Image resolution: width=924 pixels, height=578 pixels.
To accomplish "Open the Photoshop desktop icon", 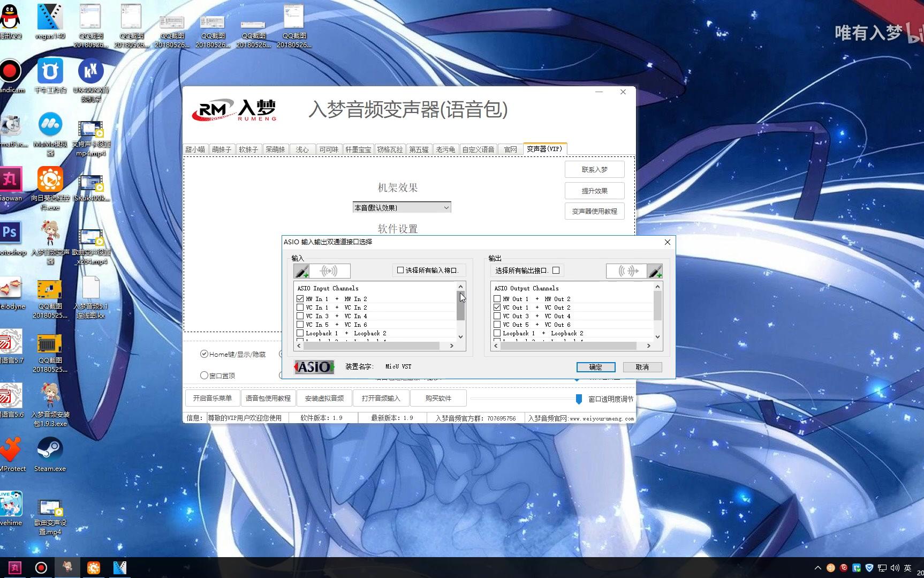I will click(10, 238).
